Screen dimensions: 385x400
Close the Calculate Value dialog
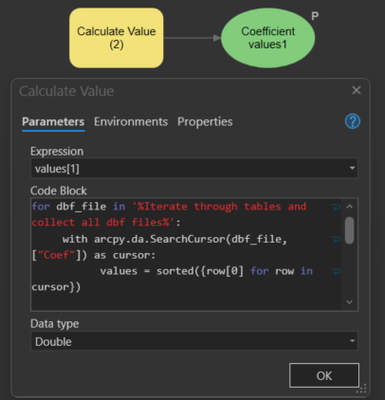click(x=356, y=90)
